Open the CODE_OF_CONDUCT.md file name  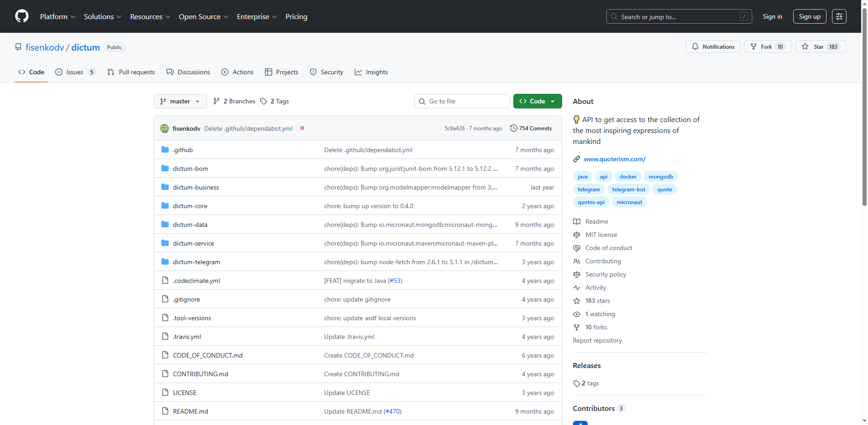(x=208, y=355)
